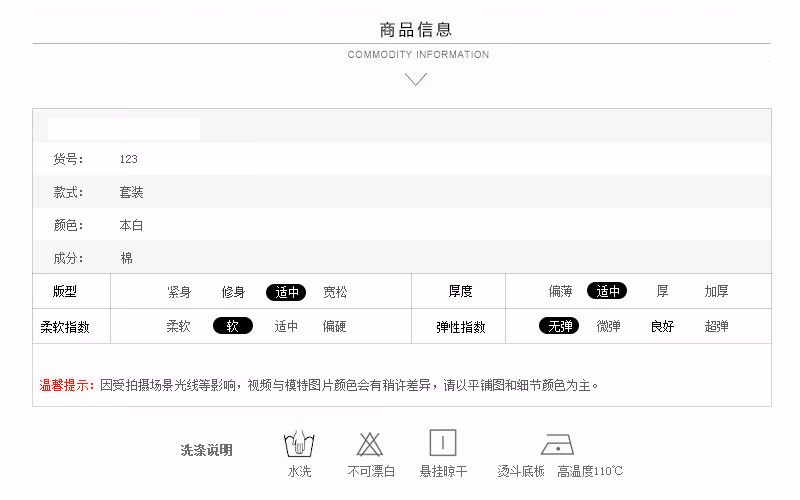The height and width of the screenshot is (500, 800).
Task: Click the water wash basin icon
Action: [299, 443]
